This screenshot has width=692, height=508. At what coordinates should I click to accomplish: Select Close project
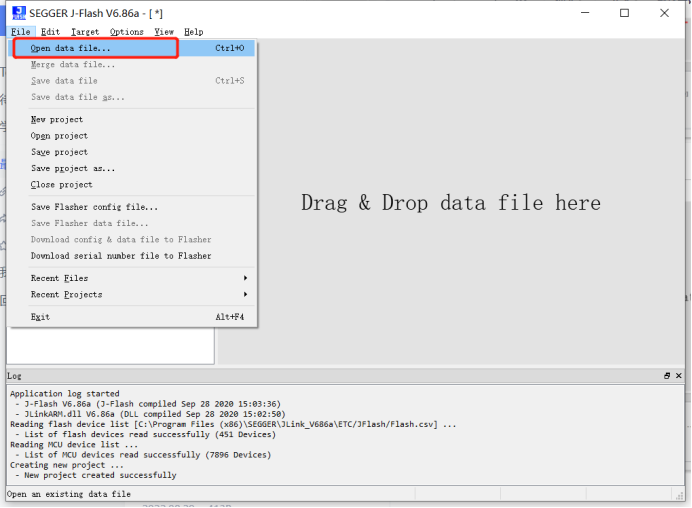coord(132,185)
